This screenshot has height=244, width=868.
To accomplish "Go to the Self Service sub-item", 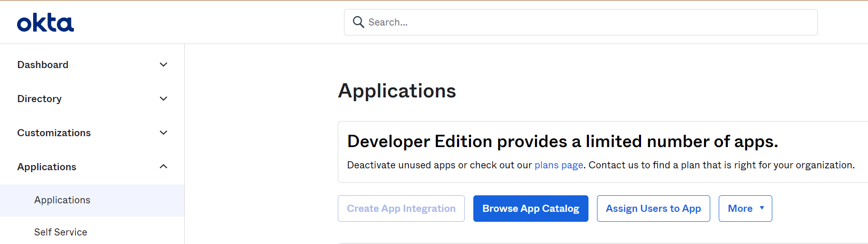I will tap(61, 232).
